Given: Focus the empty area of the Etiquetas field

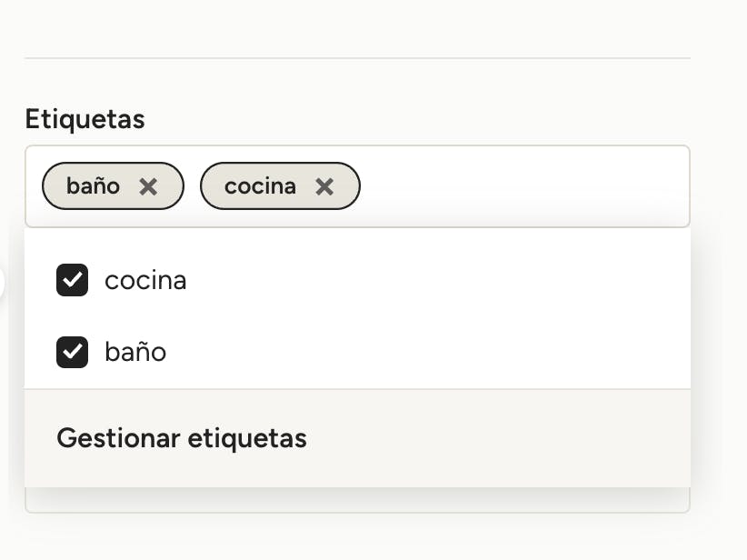Looking at the screenshot, I should pyautogui.click(x=524, y=186).
